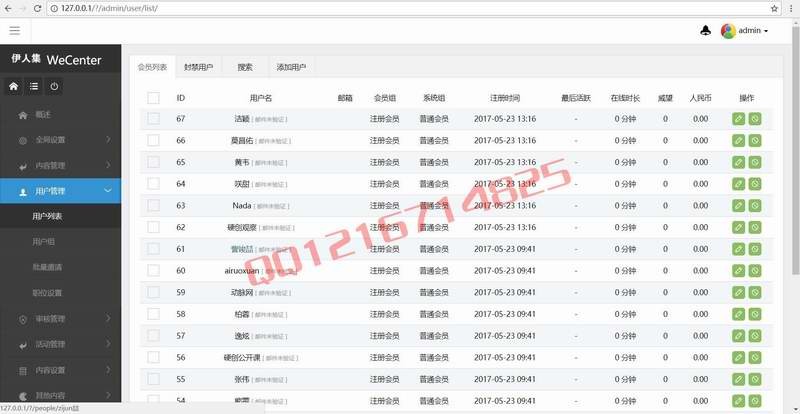Open the notification bell
800x414 pixels.
click(x=706, y=31)
